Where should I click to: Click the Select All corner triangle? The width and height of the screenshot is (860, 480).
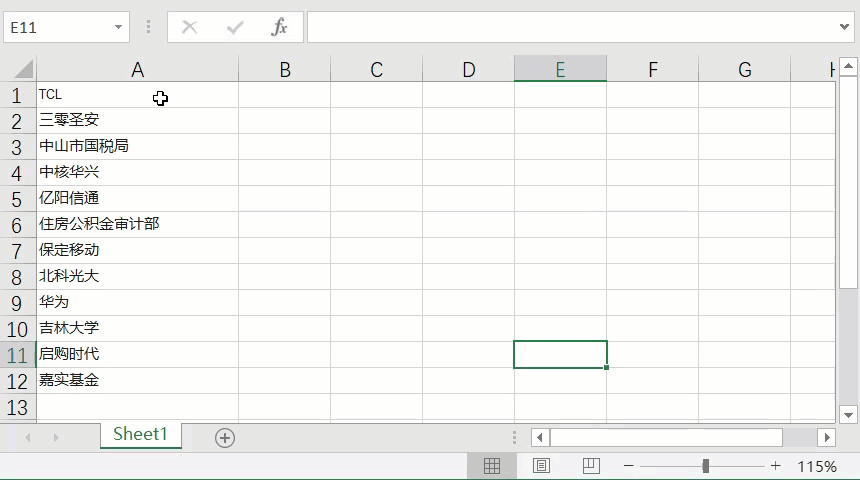pyautogui.click(x=23, y=69)
